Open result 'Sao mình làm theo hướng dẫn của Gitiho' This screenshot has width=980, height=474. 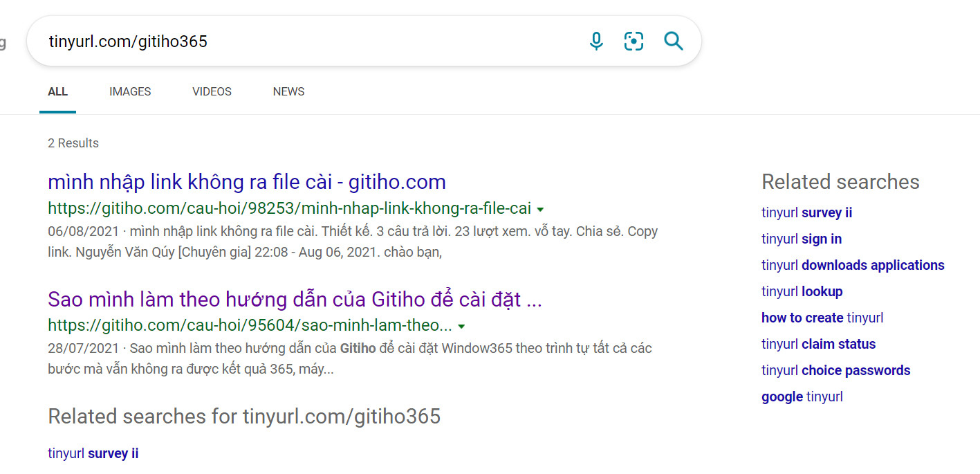295,300
